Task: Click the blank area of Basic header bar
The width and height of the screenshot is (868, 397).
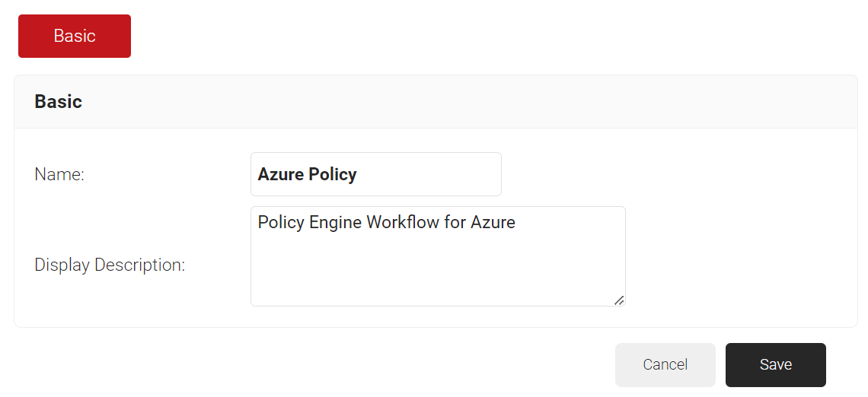Action: (x=457, y=102)
